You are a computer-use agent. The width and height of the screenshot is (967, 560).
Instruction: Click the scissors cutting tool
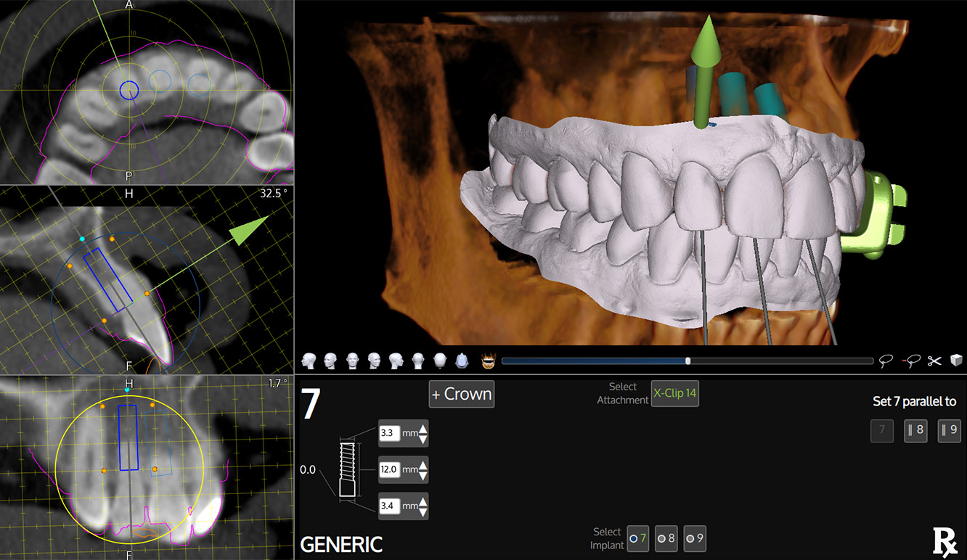point(934,361)
